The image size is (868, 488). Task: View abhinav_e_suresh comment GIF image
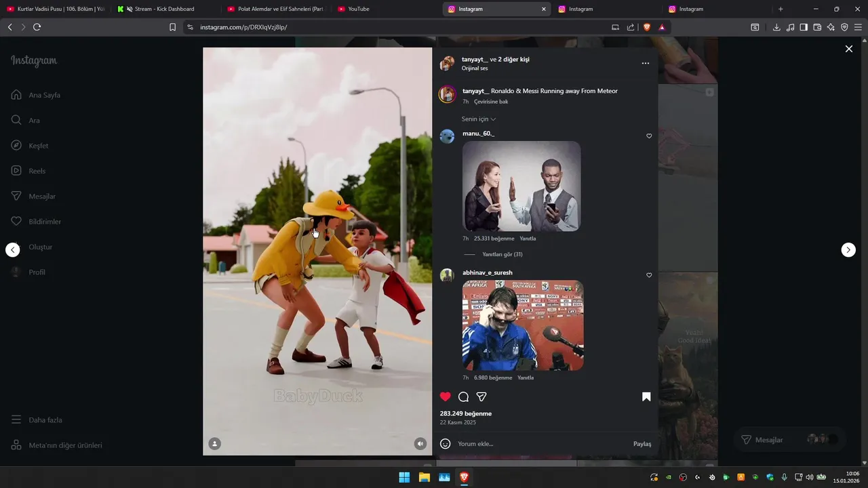pyautogui.click(x=523, y=325)
